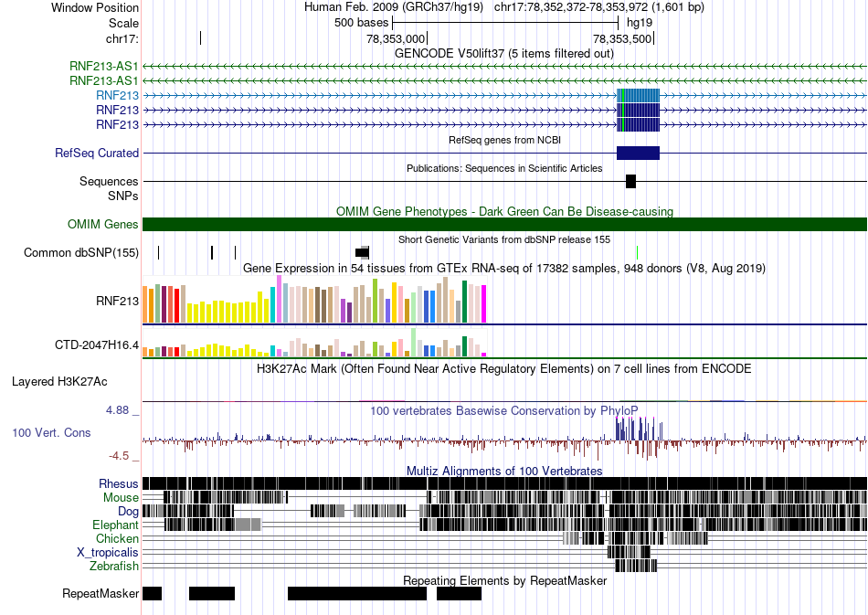The image size is (868, 615).
Task: Click the RNF213 GTEx expression label
Action: tap(117, 302)
